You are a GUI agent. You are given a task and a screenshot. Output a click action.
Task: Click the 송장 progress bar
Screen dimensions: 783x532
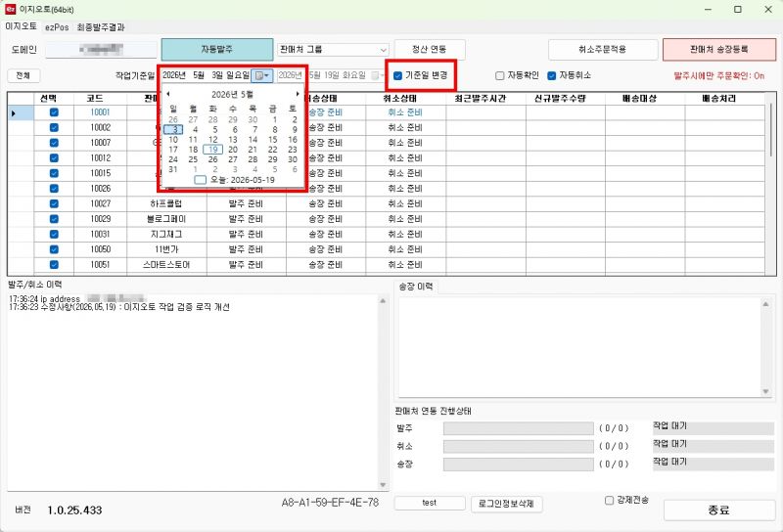tap(519, 465)
